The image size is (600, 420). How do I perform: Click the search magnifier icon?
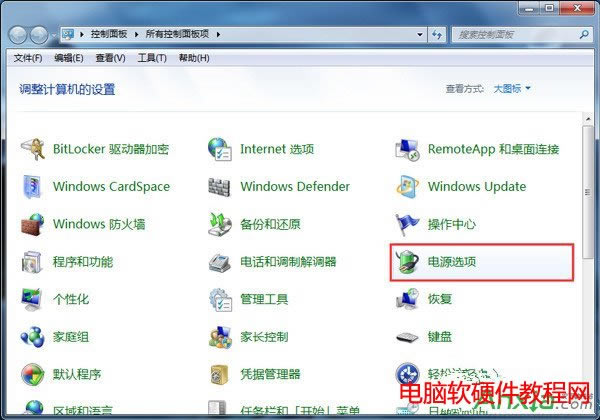[584, 34]
